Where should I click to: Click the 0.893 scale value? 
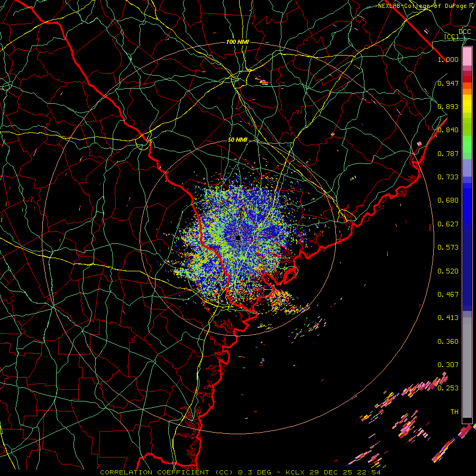[448, 106]
